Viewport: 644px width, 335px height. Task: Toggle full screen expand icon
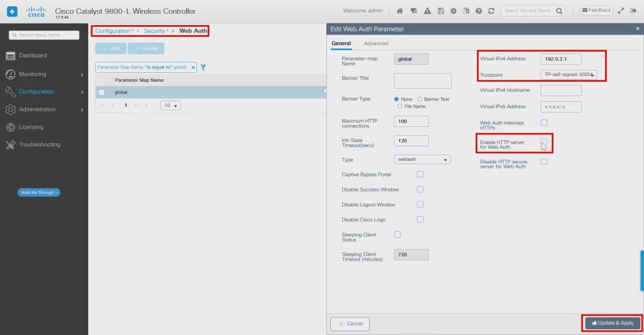pyautogui.click(x=621, y=11)
